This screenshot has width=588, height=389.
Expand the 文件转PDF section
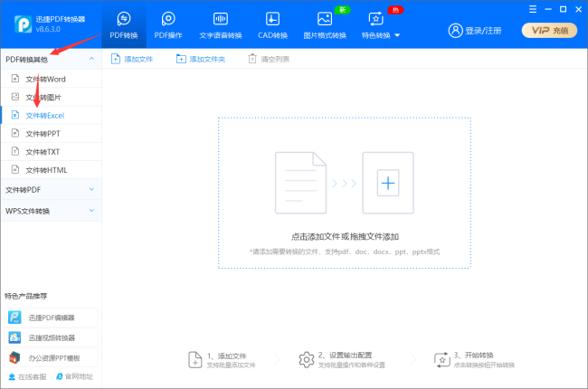pyautogui.click(x=51, y=190)
